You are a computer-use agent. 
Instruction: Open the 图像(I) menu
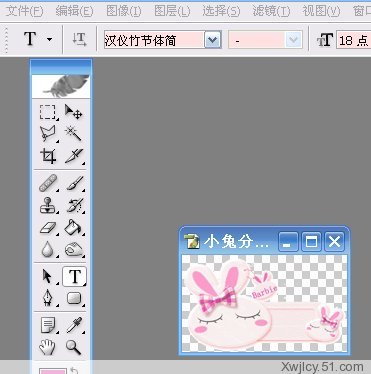124,11
